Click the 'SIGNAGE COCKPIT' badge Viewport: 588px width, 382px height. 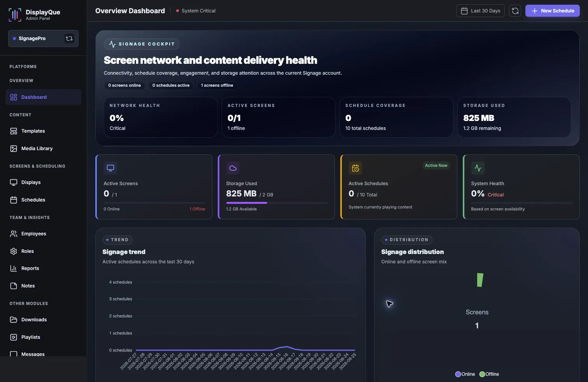(142, 44)
